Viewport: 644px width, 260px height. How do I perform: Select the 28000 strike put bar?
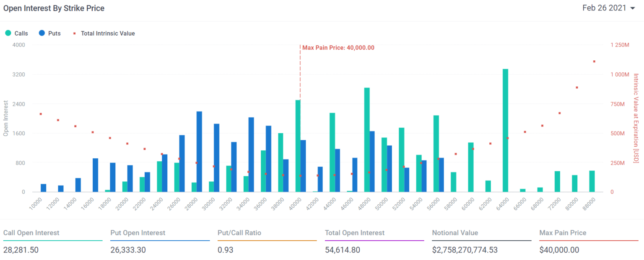point(199,152)
